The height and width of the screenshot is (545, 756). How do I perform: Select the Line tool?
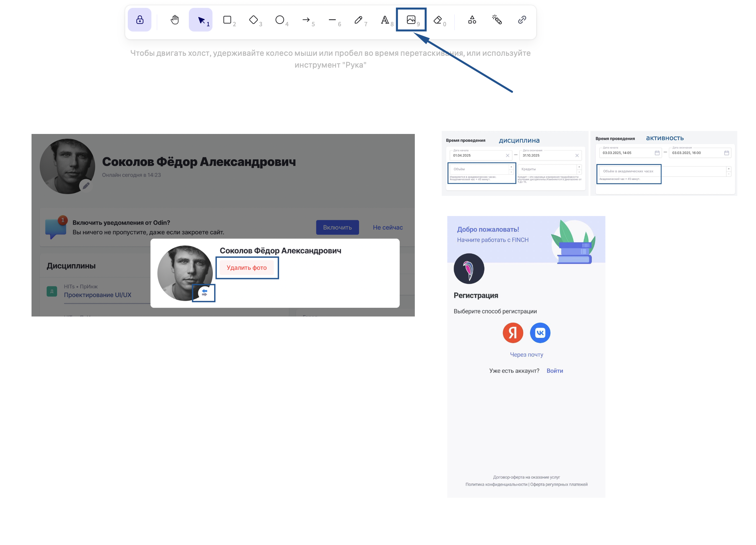[x=332, y=20]
